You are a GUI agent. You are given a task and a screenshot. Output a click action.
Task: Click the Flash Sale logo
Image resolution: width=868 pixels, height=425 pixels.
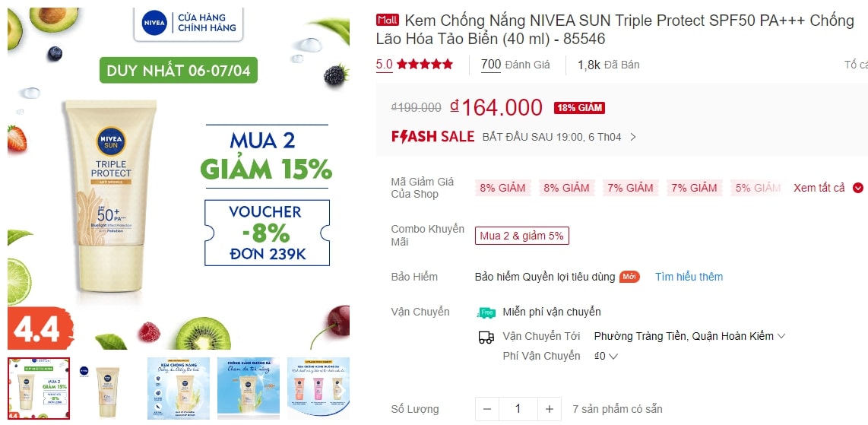433,137
